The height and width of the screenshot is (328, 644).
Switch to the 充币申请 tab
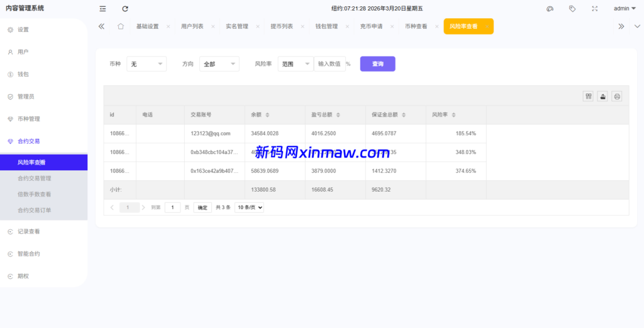click(x=371, y=26)
